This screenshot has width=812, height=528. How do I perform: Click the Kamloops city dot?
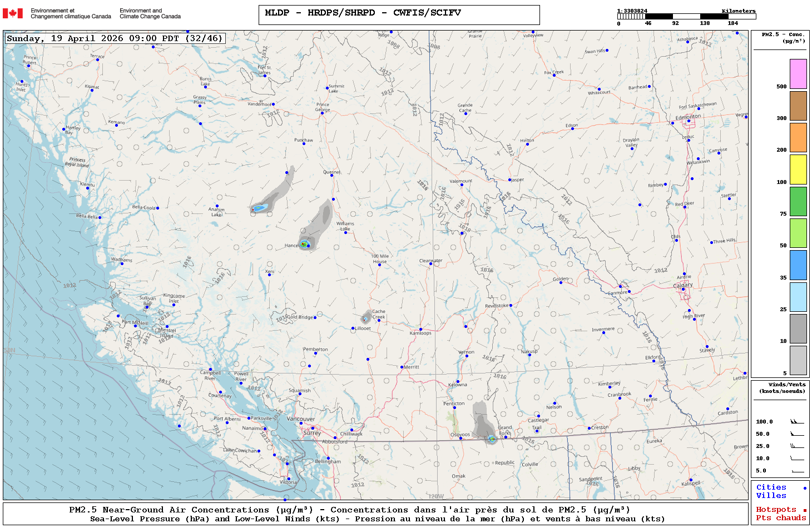[x=420, y=330]
